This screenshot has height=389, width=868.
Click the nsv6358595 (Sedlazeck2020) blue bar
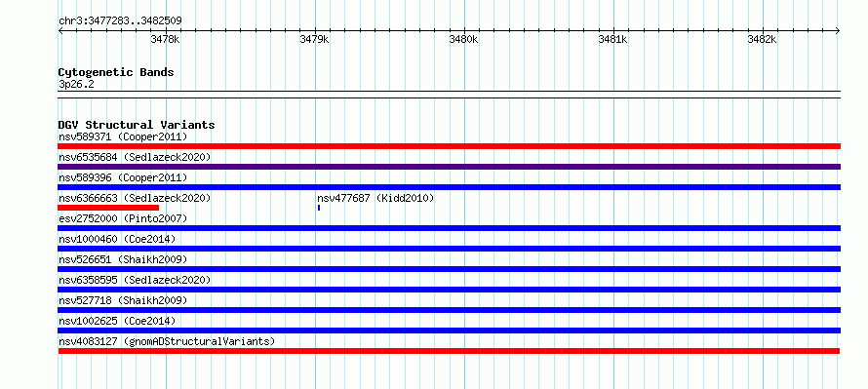pyautogui.click(x=449, y=290)
